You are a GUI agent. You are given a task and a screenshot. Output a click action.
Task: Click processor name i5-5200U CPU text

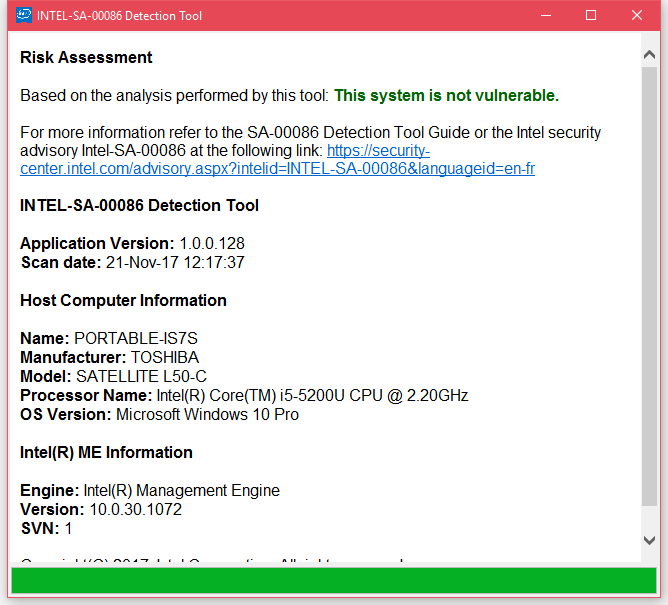click(x=312, y=395)
